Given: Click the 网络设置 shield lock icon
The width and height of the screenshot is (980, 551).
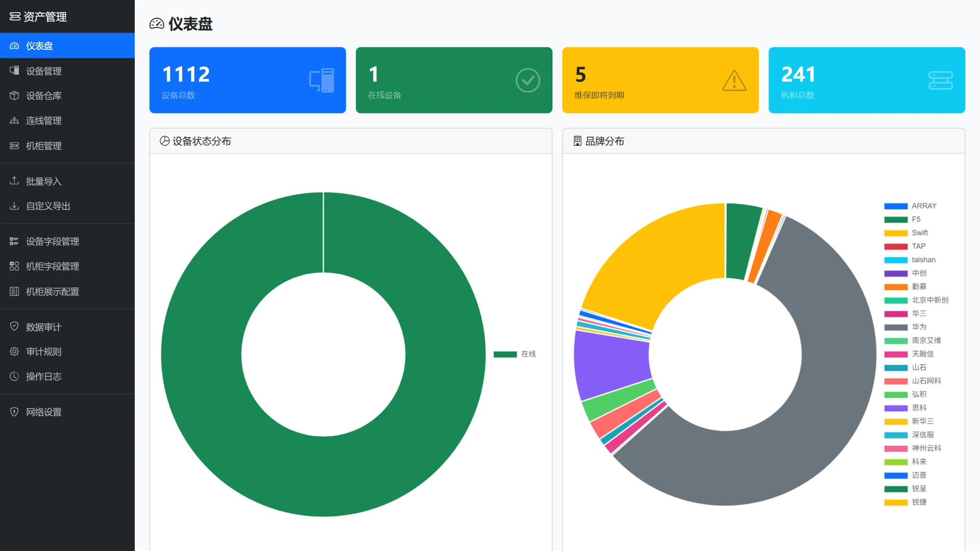Looking at the screenshot, I should 14,412.
